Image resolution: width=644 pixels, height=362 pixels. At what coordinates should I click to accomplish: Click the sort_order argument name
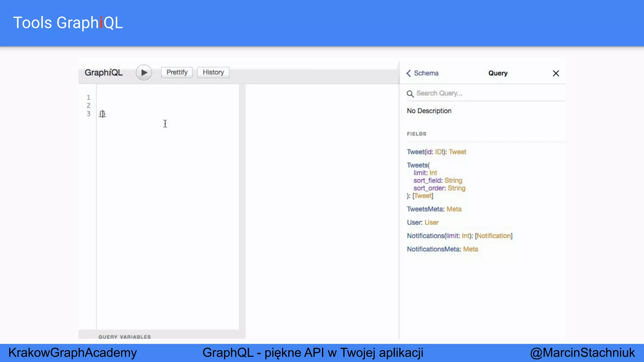[x=429, y=188]
